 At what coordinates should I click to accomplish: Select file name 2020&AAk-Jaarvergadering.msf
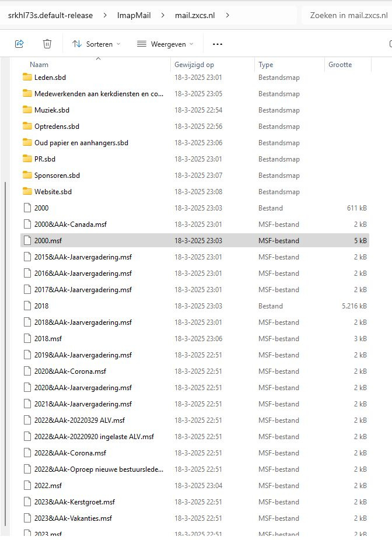pos(83,388)
